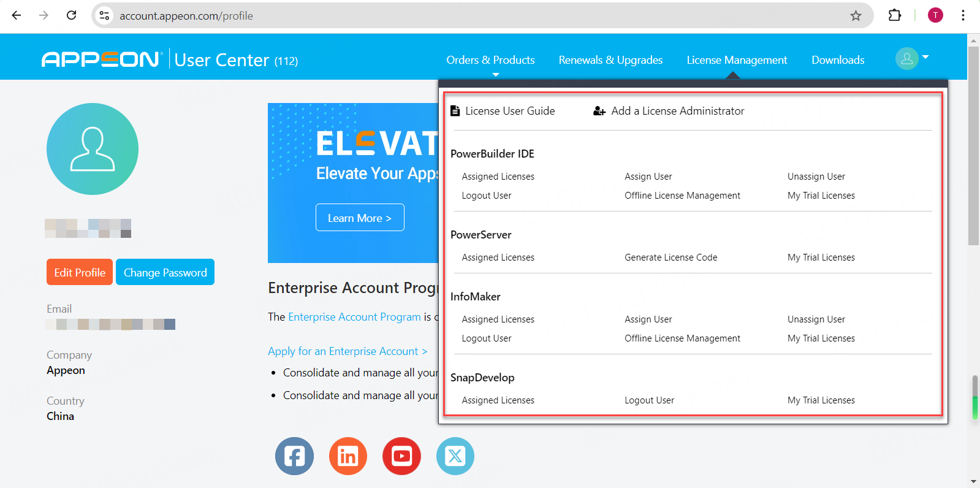The height and width of the screenshot is (488, 980).
Task: Open the X (Twitter) social icon
Action: [x=455, y=456]
